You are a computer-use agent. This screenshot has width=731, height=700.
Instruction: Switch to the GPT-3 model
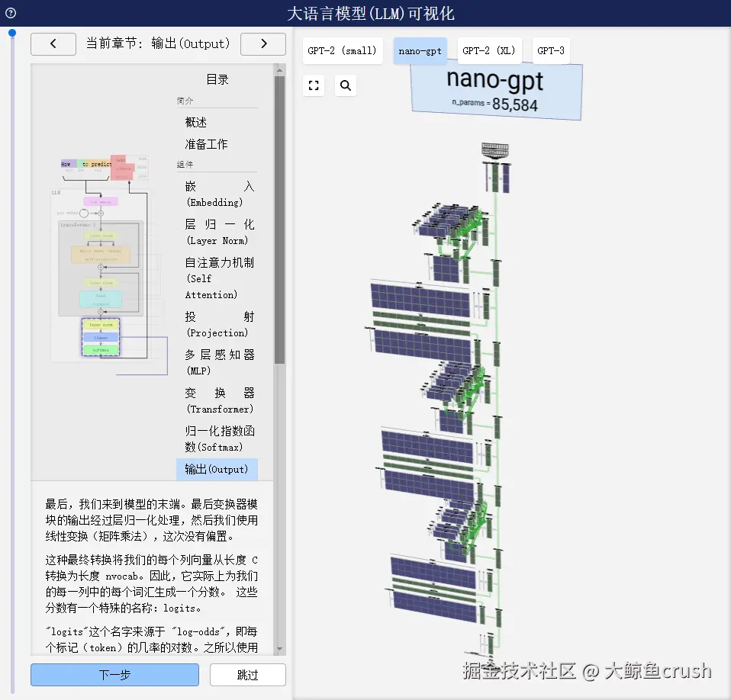pyautogui.click(x=551, y=51)
